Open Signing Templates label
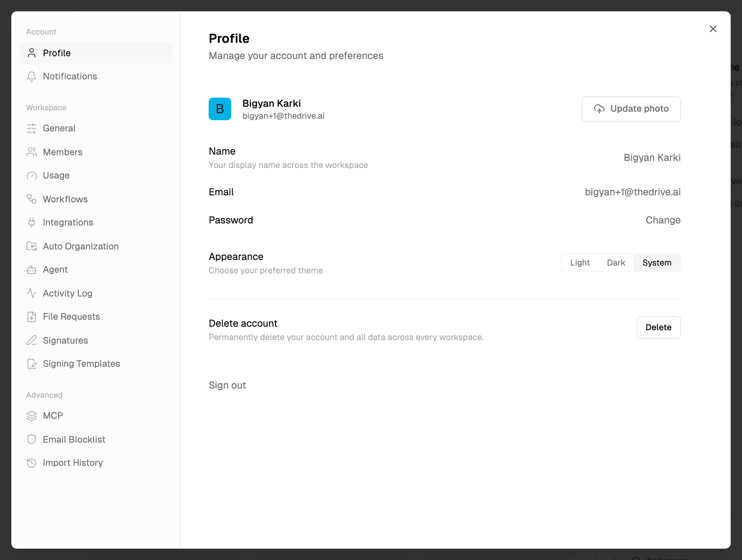 (x=82, y=364)
